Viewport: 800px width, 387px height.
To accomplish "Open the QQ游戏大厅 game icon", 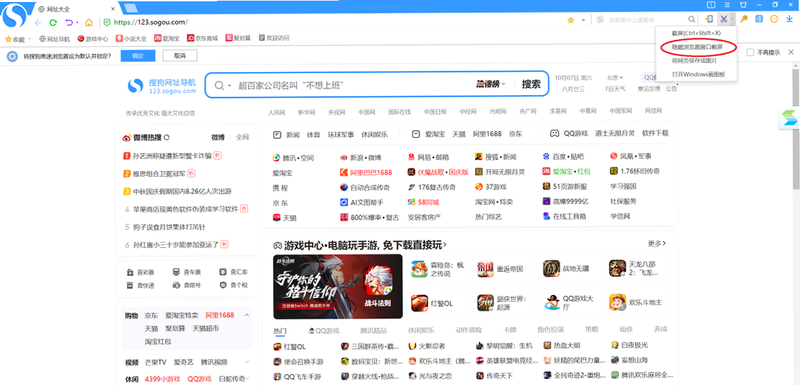I will [x=551, y=302].
